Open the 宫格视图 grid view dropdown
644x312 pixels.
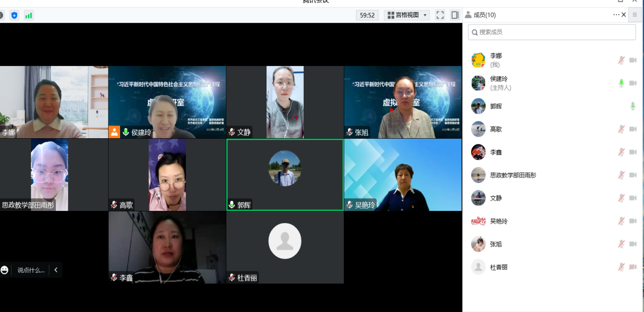[x=407, y=15]
